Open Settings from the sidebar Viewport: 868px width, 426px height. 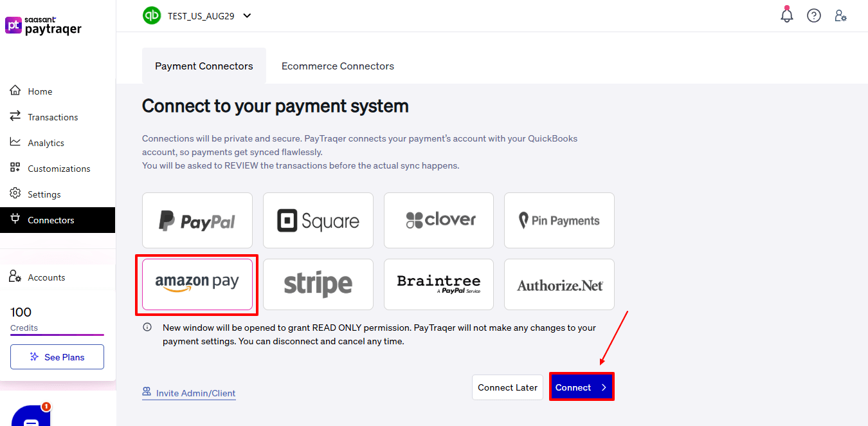tap(14, 194)
